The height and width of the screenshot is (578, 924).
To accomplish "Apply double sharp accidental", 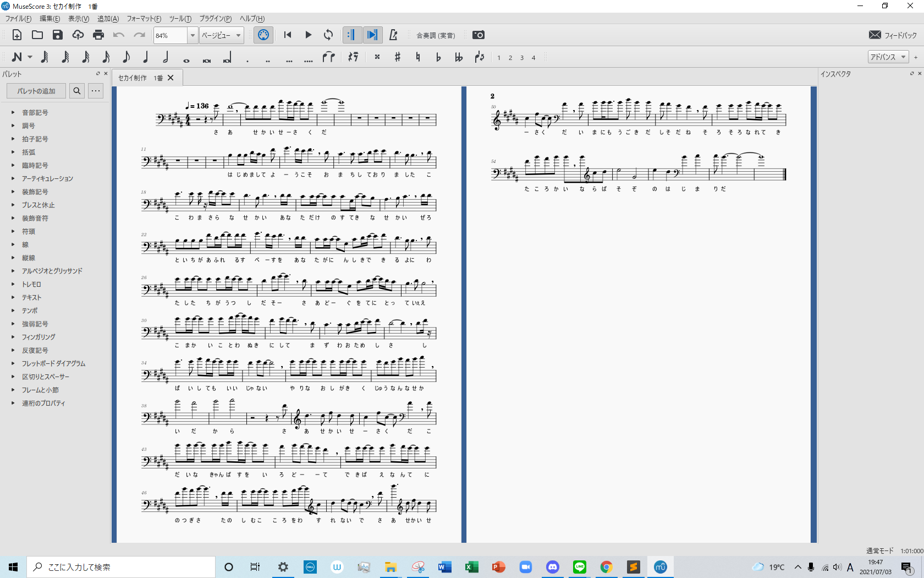I will (x=377, y=57).
